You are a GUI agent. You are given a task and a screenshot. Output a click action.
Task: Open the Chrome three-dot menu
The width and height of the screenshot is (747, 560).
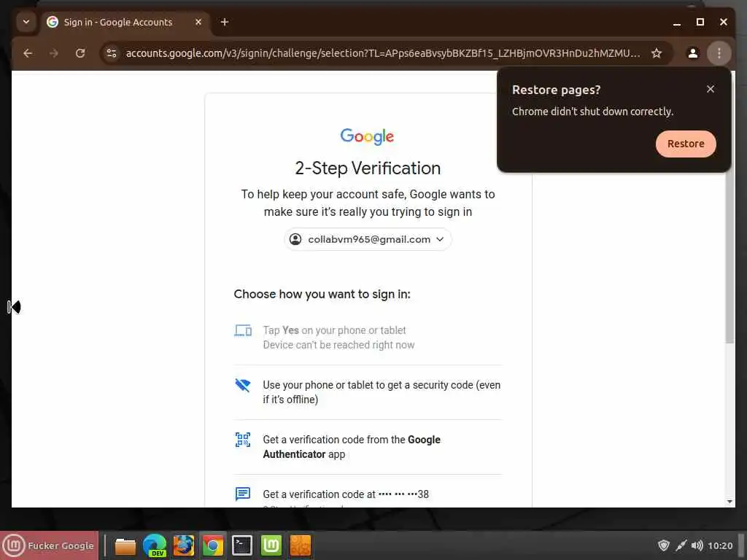719,53
